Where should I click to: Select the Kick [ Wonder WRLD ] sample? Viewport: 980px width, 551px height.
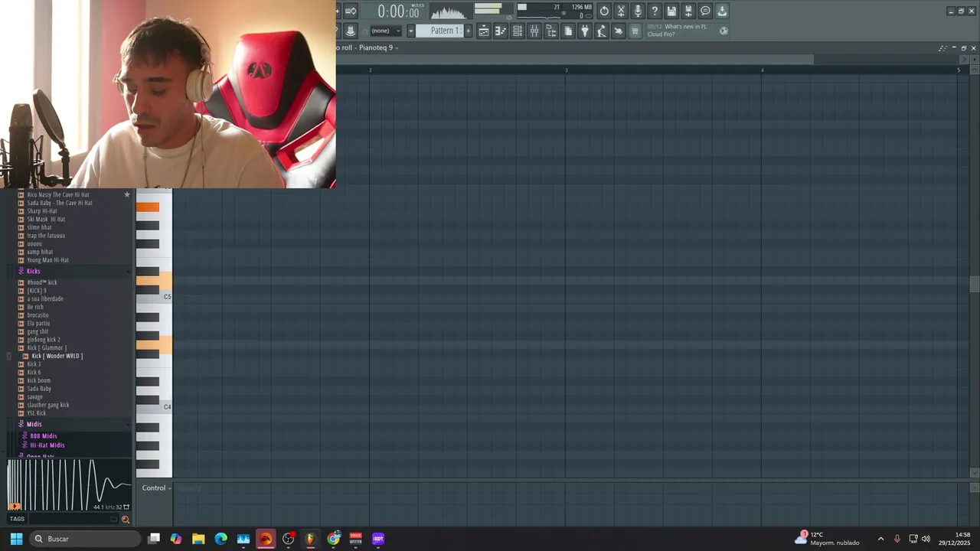pyautogui.click(x=57, y=356)
